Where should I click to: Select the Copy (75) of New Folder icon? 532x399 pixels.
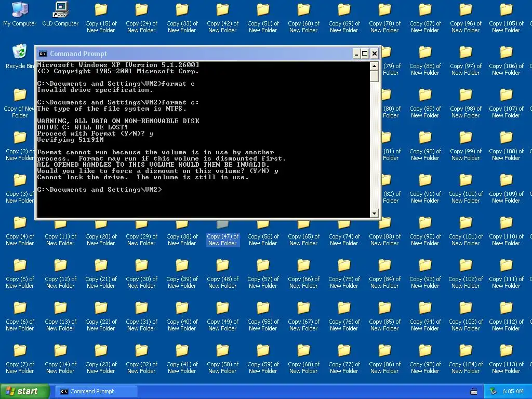tap(344, 274)
